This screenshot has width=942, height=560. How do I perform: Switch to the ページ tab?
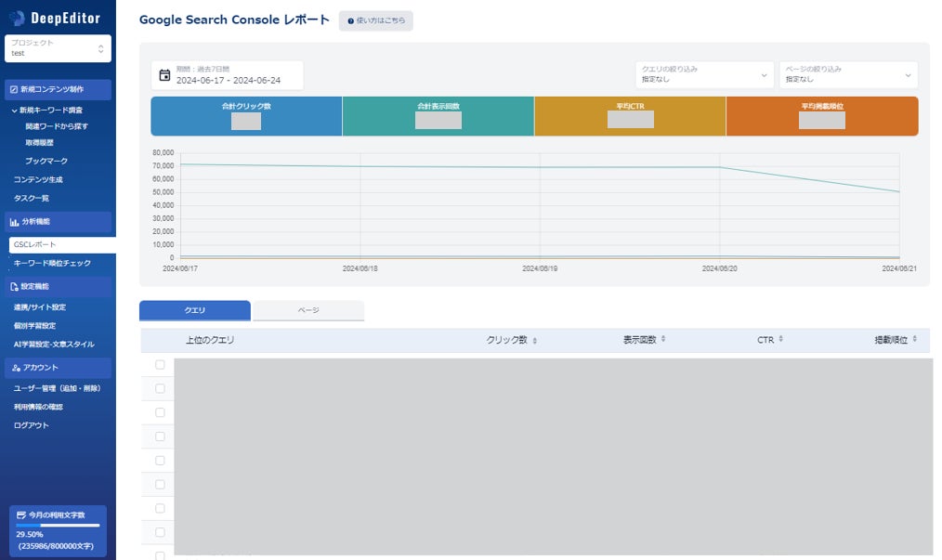coord(308,310)
